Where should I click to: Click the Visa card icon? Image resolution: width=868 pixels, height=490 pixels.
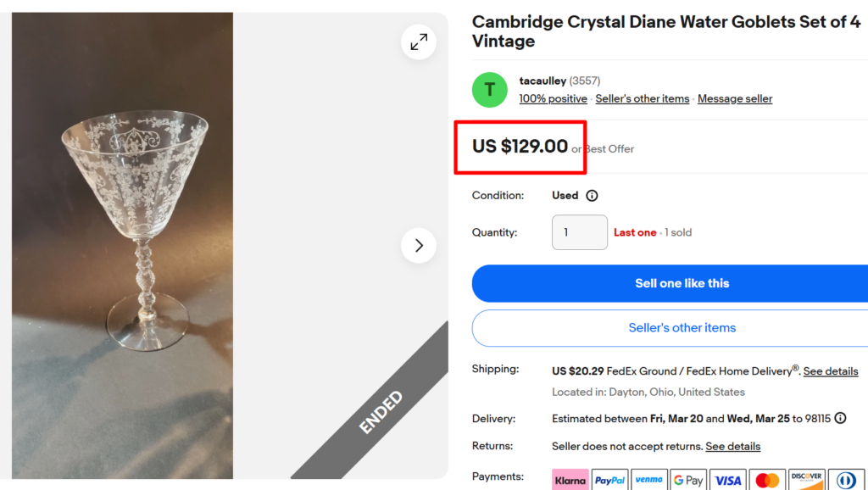click(727, 479)
